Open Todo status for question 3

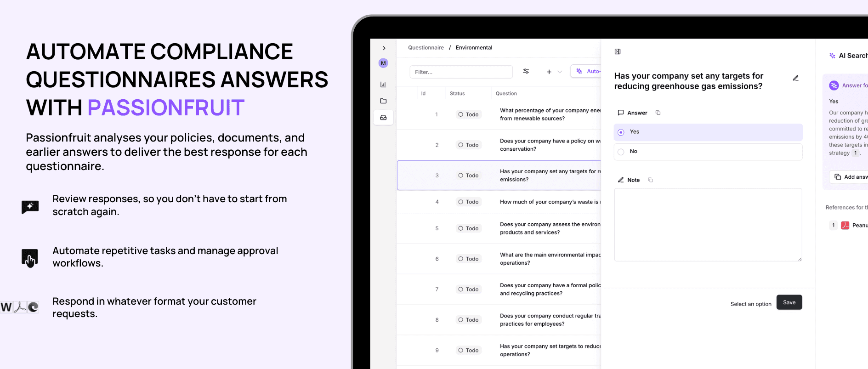click(468, 176)
